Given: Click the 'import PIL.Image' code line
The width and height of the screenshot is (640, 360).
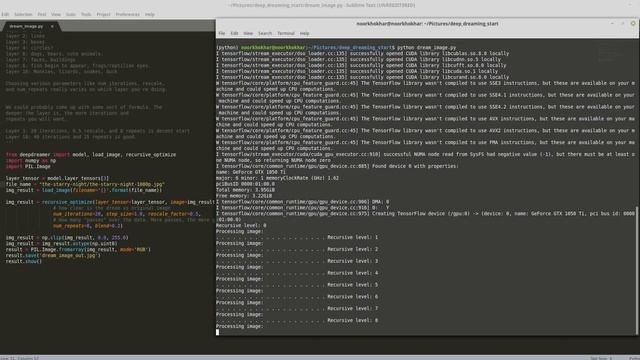Looking at the screenshot, I should pyautogui.click(x=28, y=167).
